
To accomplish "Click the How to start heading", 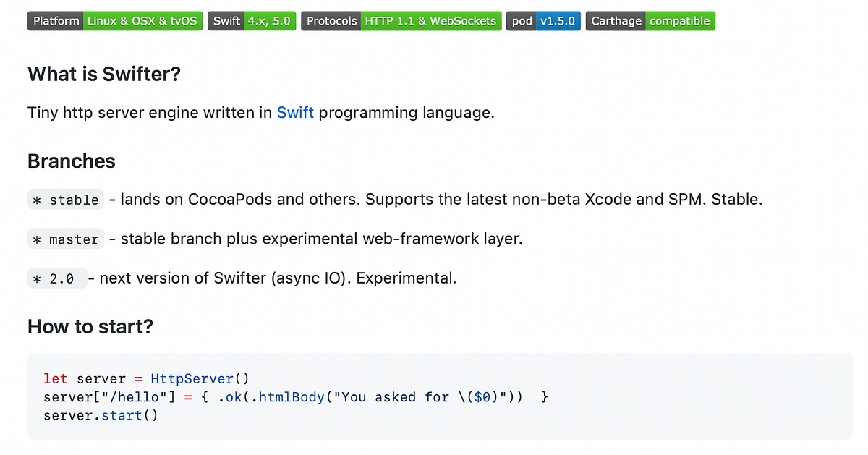I will coord(90,327).
